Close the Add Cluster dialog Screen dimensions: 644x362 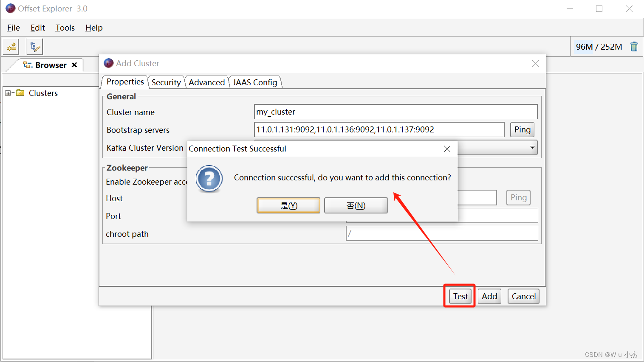pos(535,63)
